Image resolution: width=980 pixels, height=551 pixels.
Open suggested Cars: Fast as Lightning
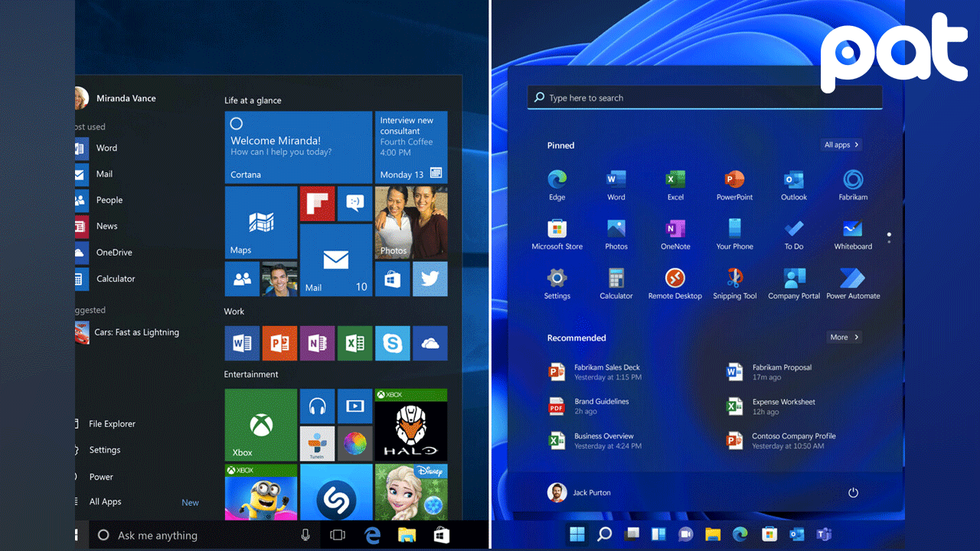[128, 332]
